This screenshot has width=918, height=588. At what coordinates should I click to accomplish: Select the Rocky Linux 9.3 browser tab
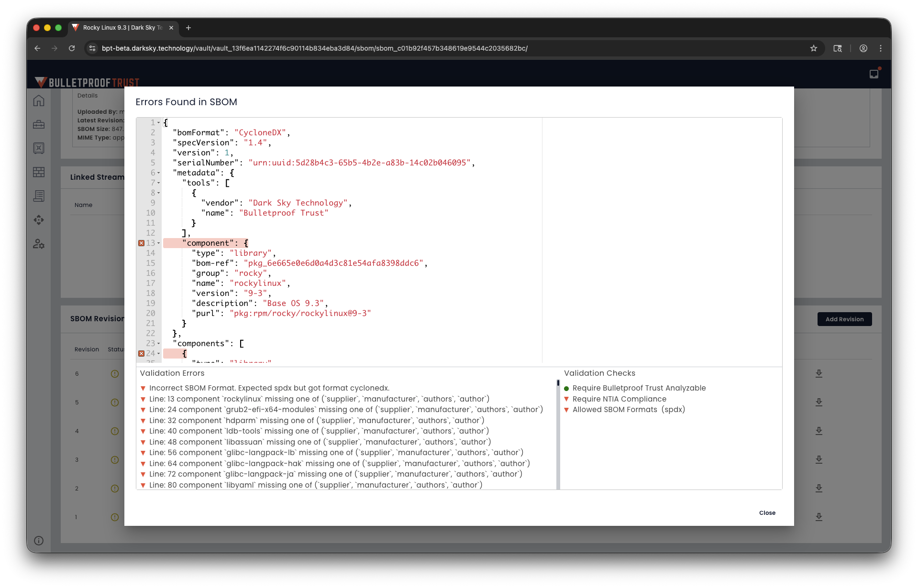(122, 28)
